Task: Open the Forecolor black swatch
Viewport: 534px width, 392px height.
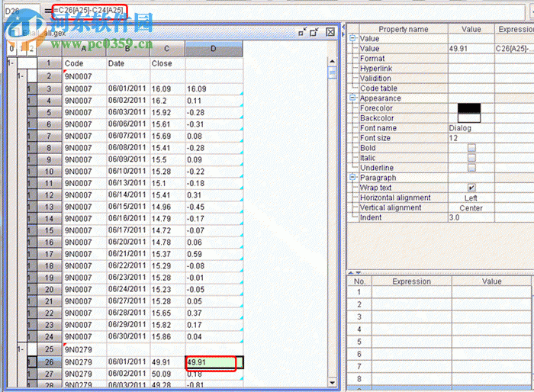Action: pyautogui.click(x=468, y=108)
